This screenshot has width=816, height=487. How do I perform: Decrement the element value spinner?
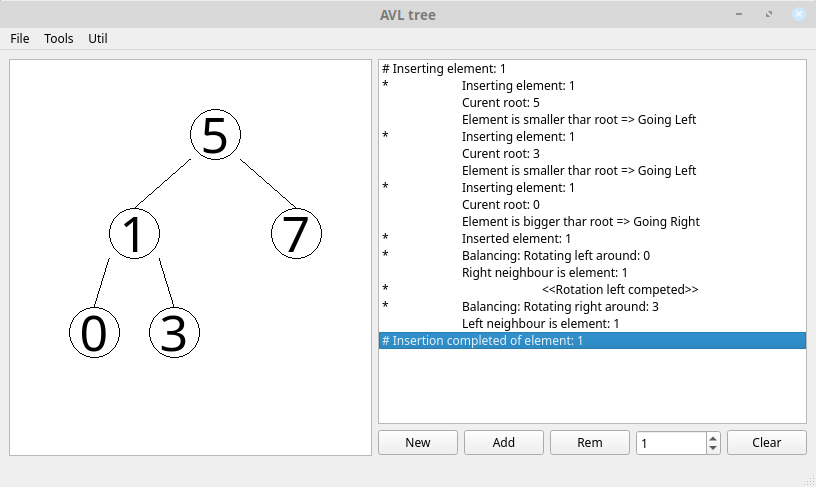(x=712, y=448)
